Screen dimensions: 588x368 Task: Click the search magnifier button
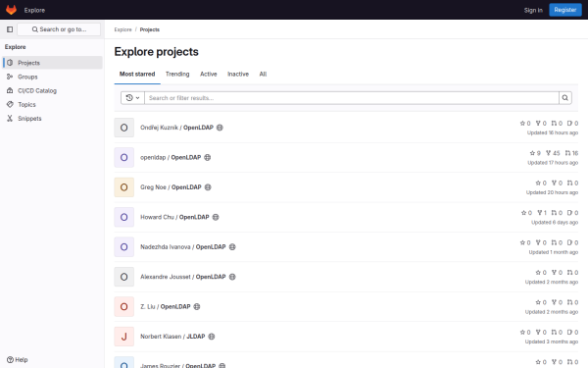pos(565,98)
